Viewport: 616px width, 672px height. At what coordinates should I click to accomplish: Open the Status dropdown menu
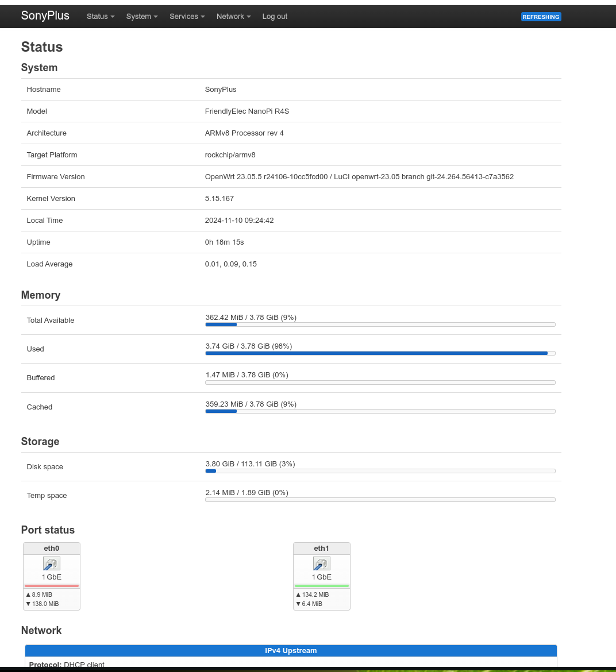101,17
